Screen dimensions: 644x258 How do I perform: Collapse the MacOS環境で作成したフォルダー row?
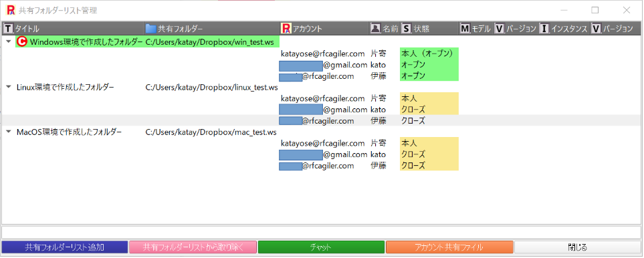[x=9, y=132]
